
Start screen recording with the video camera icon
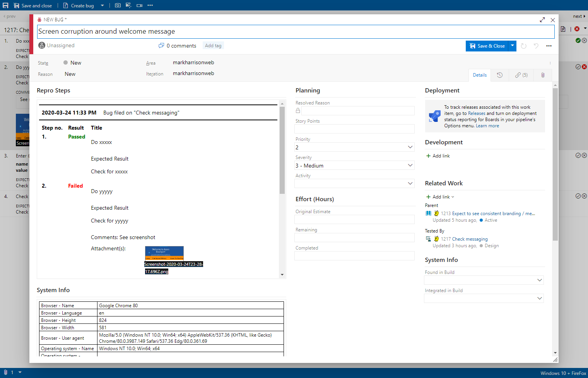139,5
